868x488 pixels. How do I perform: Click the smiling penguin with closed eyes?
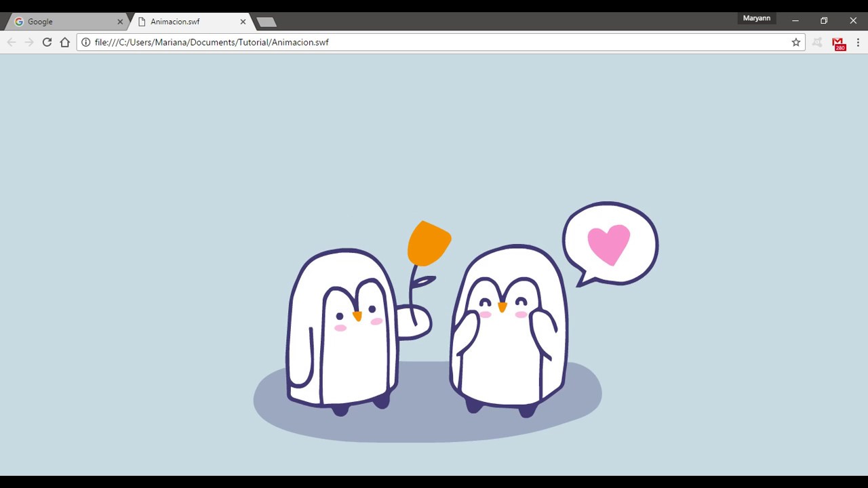(x=509, y=330)
